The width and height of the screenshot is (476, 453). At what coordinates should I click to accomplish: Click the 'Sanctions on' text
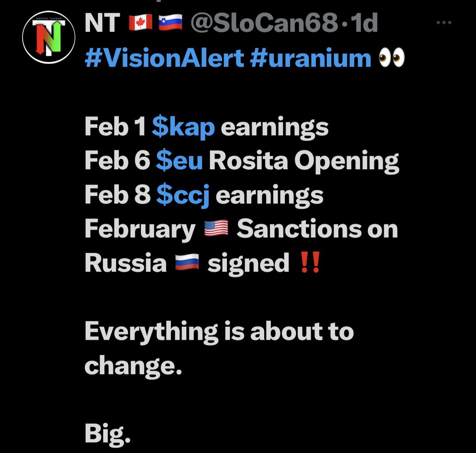tap(317, 229)
